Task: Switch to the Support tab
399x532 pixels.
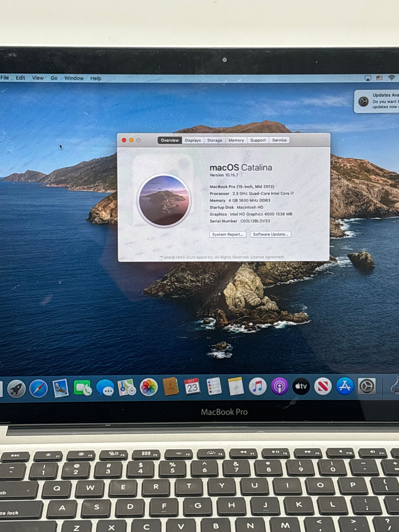Action: (x=258, y=140)
